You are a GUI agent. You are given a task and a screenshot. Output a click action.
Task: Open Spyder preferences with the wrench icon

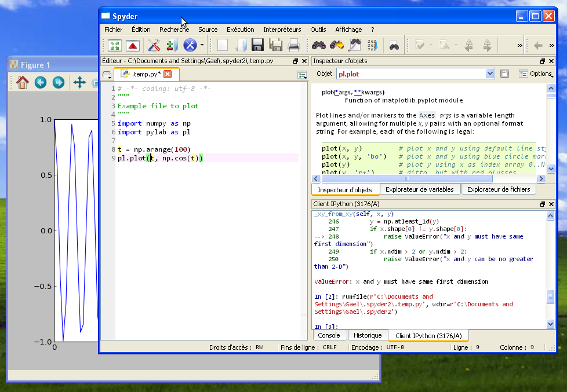coord(154,45)
